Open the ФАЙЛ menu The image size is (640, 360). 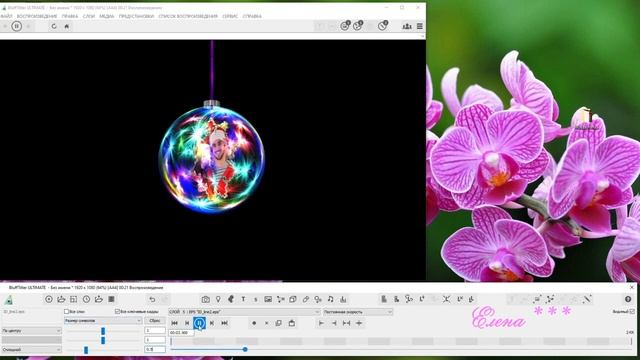coord(6,16)
